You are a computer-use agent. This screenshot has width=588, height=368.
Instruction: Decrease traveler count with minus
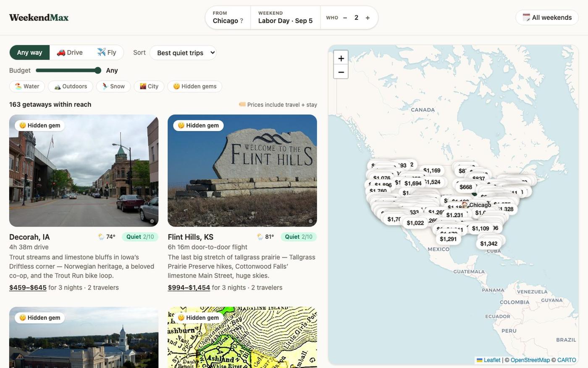345,18
